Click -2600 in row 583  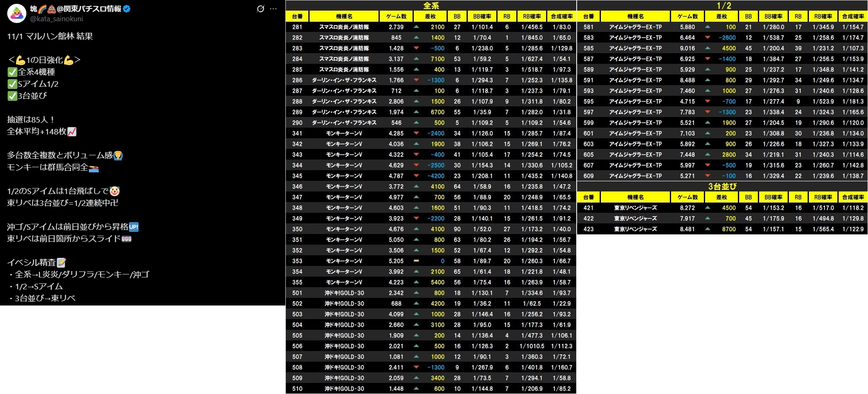(x=727, y=37)
